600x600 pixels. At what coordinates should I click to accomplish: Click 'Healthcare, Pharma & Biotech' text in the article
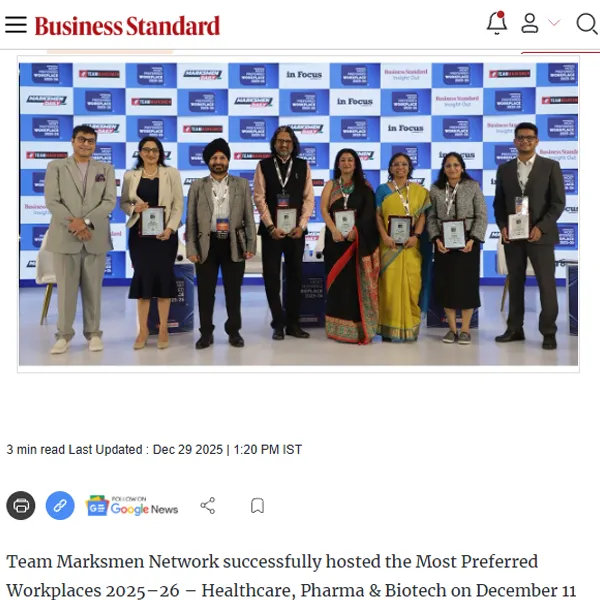tap(324, 590)
